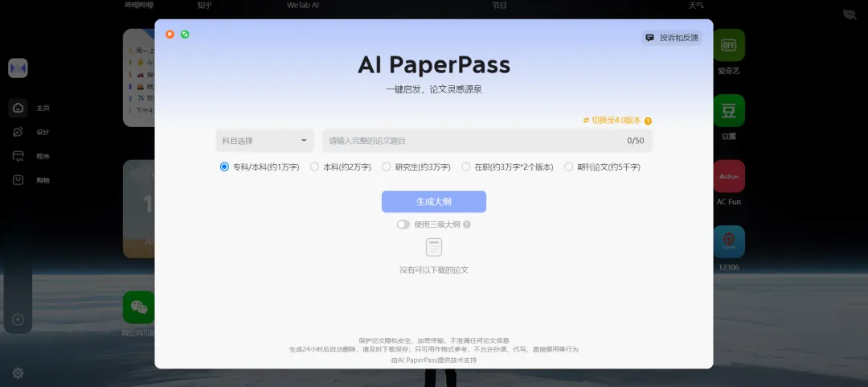Screen dimensions: 868x387
Task: Click the avatar icon at the sidebar top
Action: point(18,68)
